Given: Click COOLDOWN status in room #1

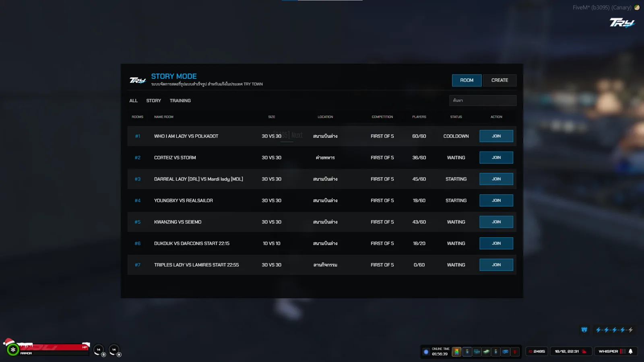Looking at the screenshot, I should click(456, 136).
